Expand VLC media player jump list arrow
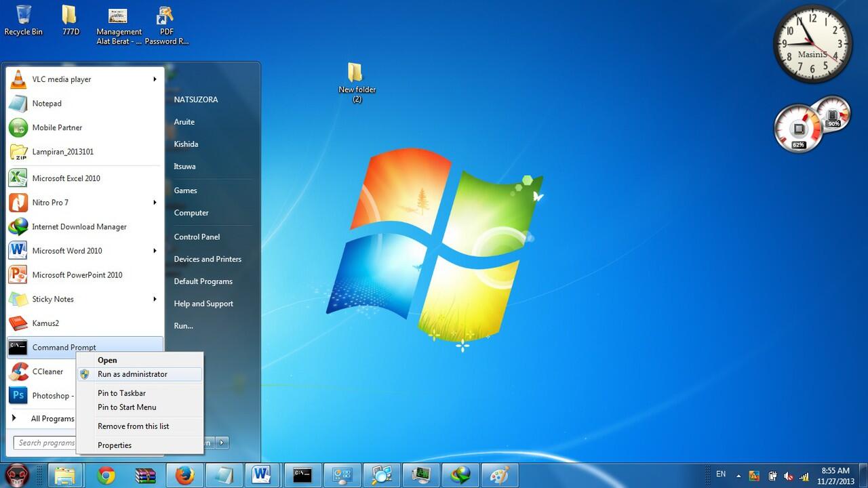Image resolution: width=868 pixels, height=488 pixels. pos(155,79)
